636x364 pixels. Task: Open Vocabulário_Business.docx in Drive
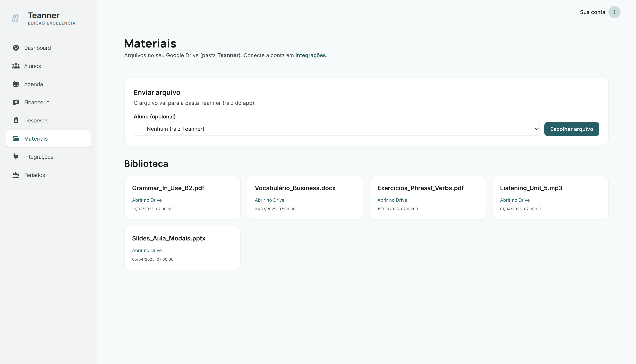[x=269, y=200]
